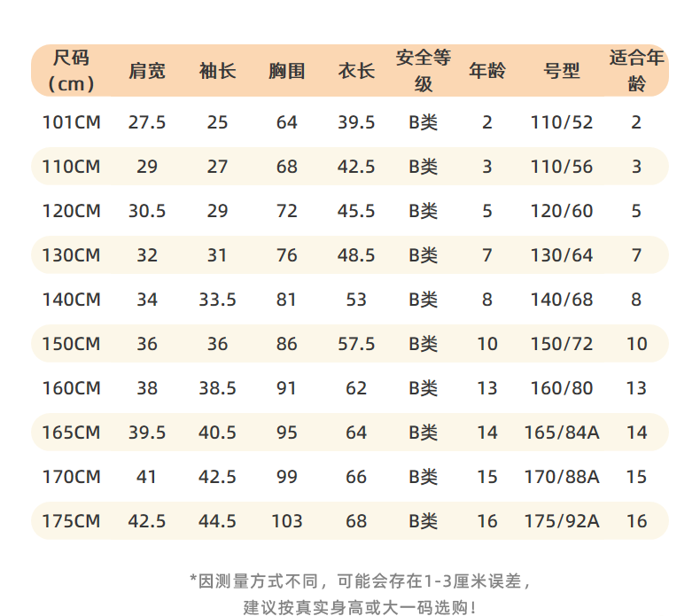Click the 130/64 size type cell
Viewport: 700px width, 616px height.
562,255
